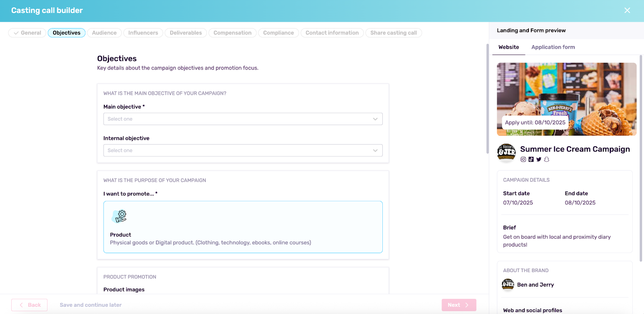Click the Web and social profiles heading
The width and height of the screenshot is (644, 314).
(533, 310)
